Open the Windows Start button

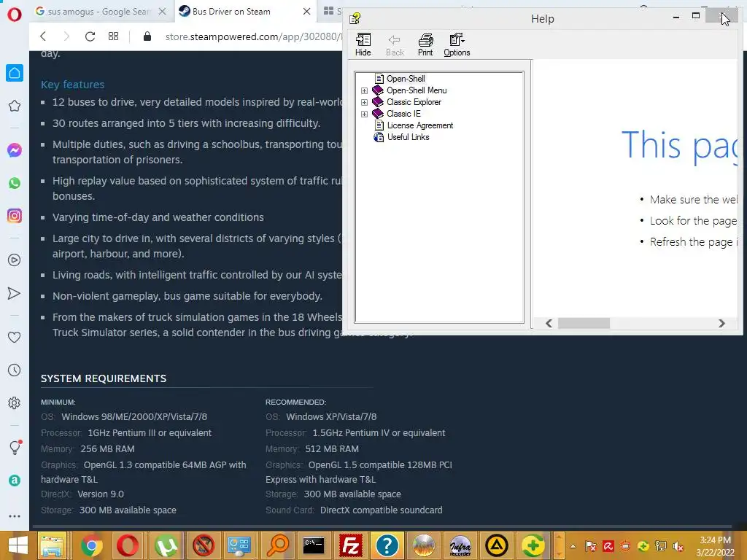tap(18, 545)
